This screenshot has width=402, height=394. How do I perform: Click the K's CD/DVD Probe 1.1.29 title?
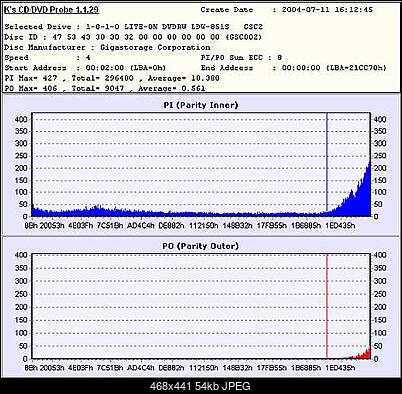tap(51, 10)
